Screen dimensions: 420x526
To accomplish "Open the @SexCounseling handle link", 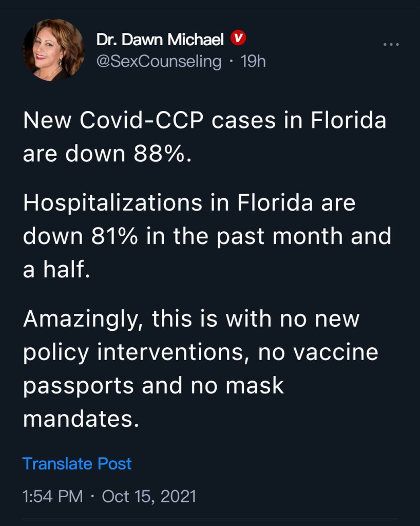I will coord(159,61).
